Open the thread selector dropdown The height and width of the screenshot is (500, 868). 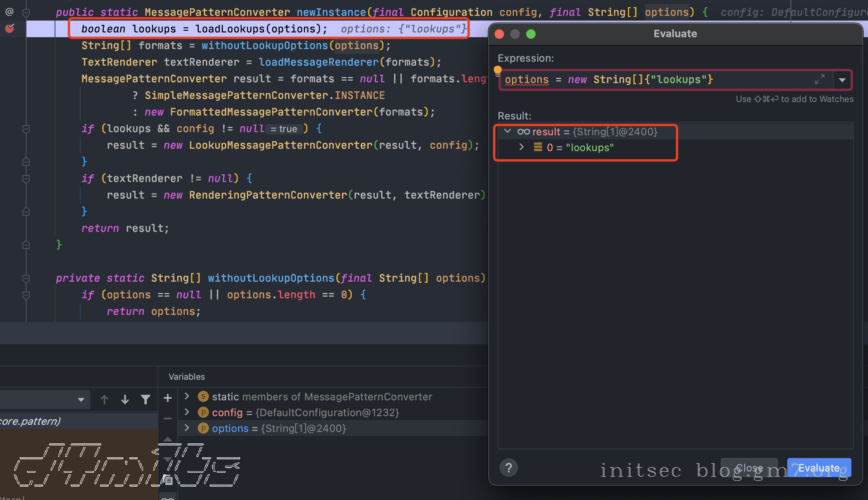81,400
